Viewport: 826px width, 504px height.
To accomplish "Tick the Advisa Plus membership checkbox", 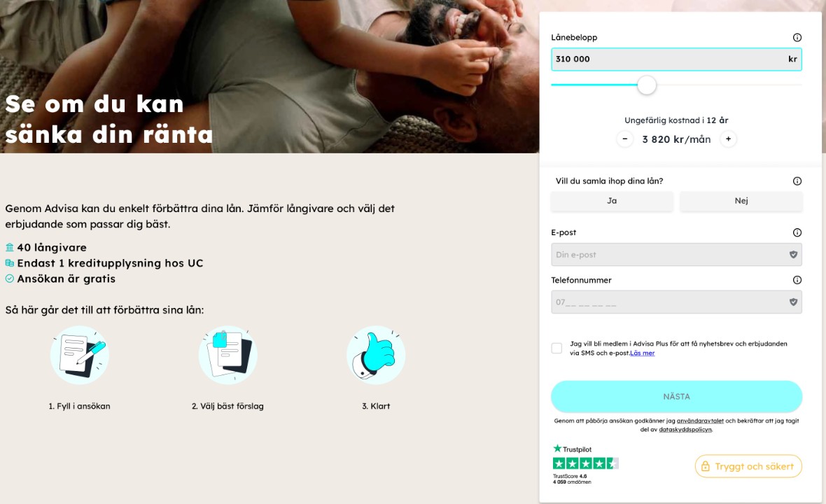I will [x=556, y=348].
